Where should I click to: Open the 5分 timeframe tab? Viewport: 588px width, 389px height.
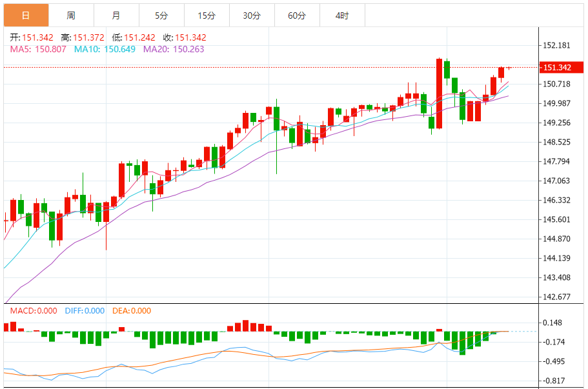tap(161, 15)
